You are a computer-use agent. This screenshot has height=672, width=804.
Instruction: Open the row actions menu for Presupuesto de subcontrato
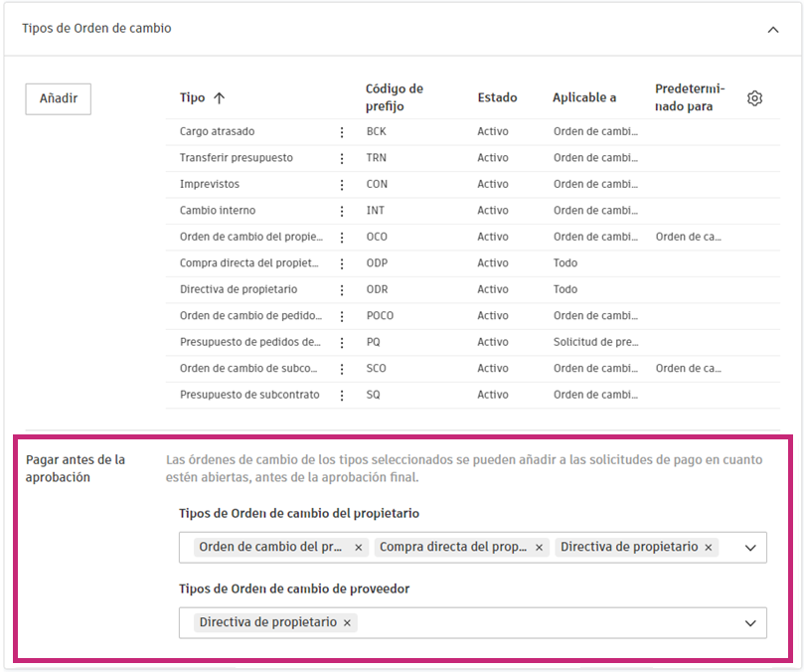tap(343, 394)
